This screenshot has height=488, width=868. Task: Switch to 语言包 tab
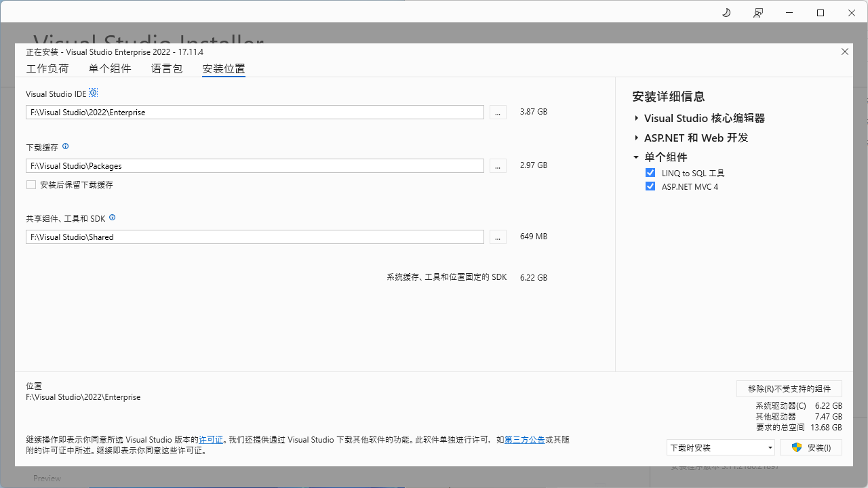click(167, 68)
